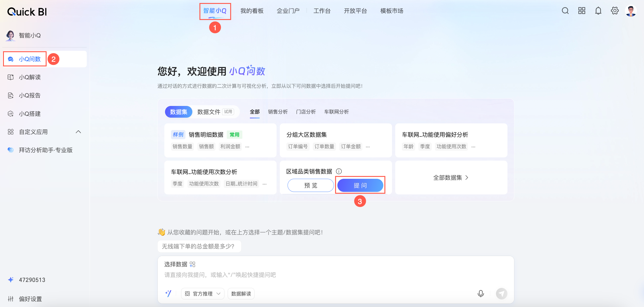
Task: Click the ellipsis on 销售明细数据 card
Action: pyautogui.click(x=247, y=147)
